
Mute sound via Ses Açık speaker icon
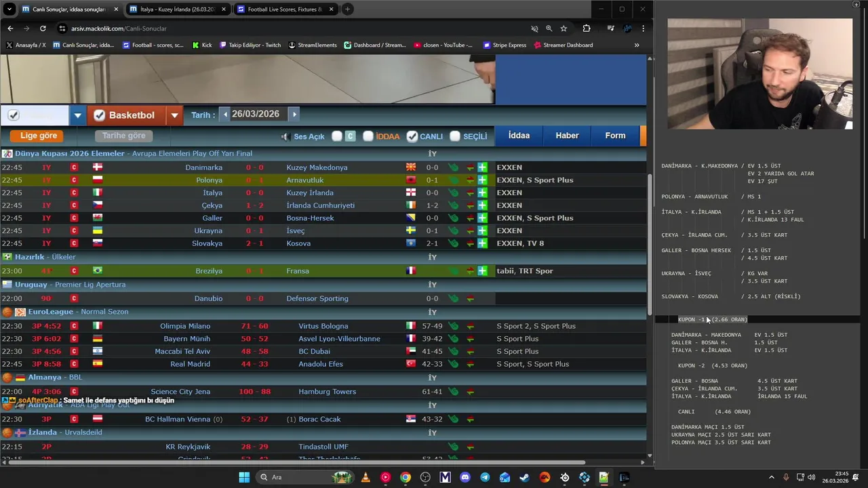coord(285,136)
